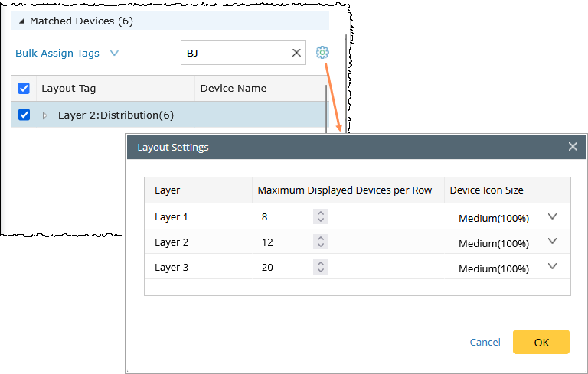This screenshot has height=374, width=588.
Task: Click the Layer 2 devices-per-row stepper
Action: (321, 242)
